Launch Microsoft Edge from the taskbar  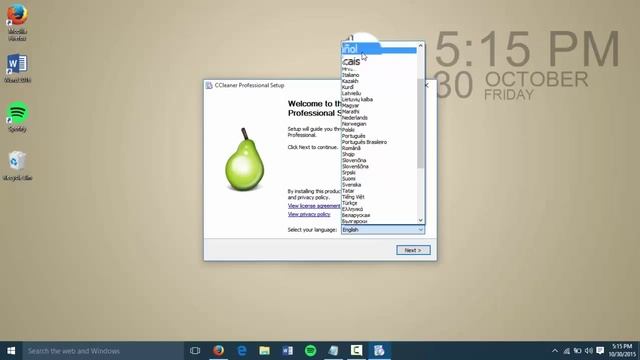click(242, 351)
